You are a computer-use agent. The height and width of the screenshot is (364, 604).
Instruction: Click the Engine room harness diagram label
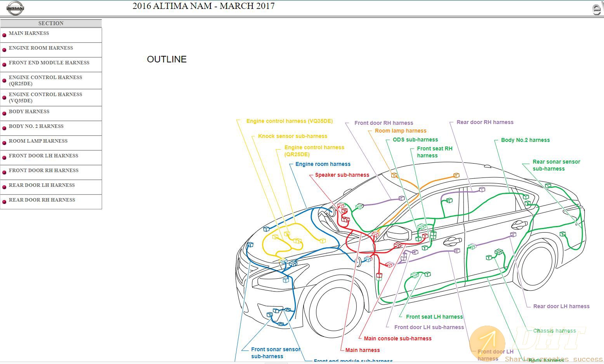(323, 164)
